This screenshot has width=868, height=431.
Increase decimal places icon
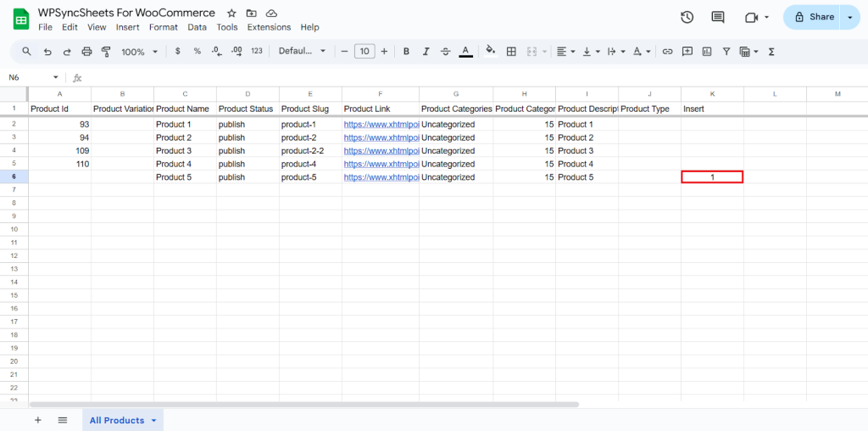click(236, 52)
